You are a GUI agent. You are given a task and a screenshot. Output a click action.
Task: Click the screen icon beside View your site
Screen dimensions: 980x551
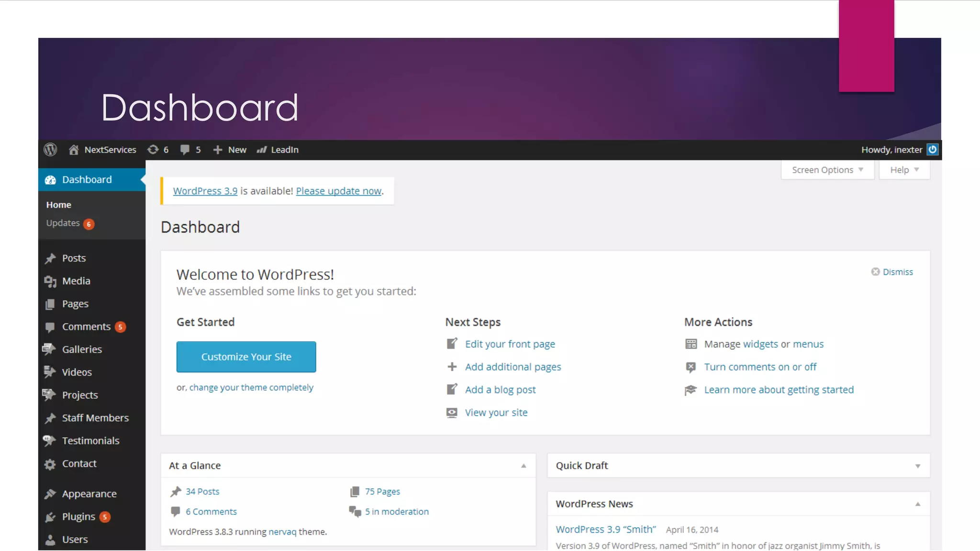(452, 413)
